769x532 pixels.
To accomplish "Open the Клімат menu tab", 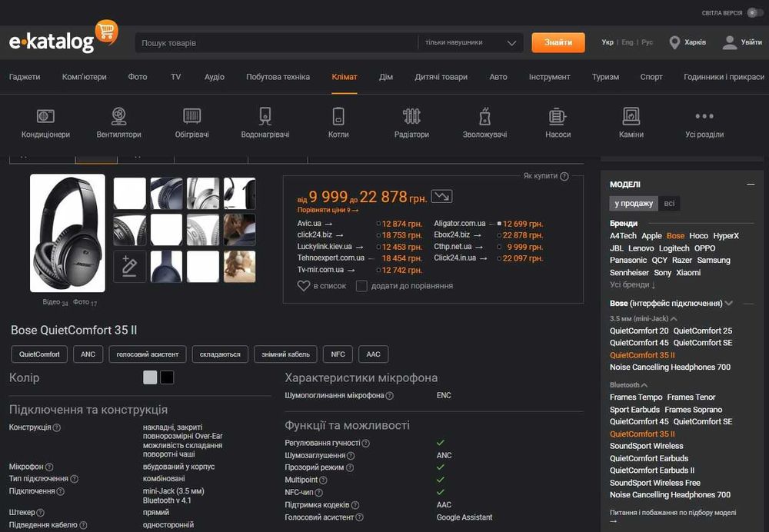I will 345,77.
